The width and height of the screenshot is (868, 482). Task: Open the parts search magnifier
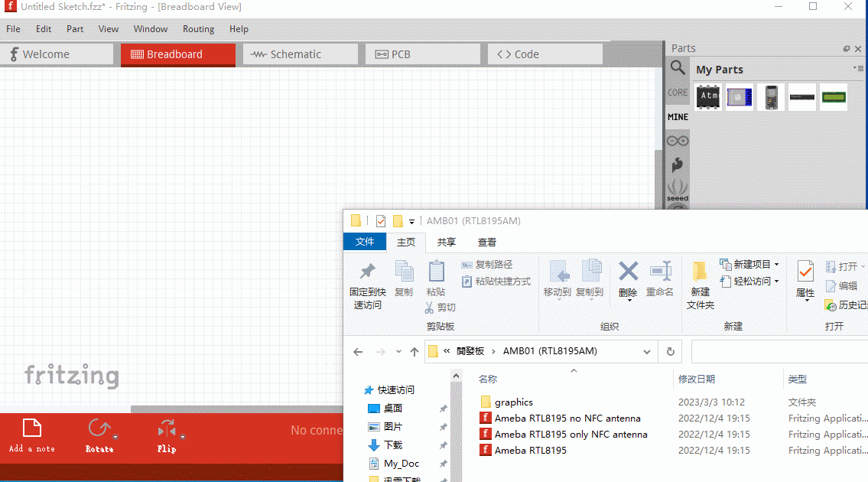(678, 68)
